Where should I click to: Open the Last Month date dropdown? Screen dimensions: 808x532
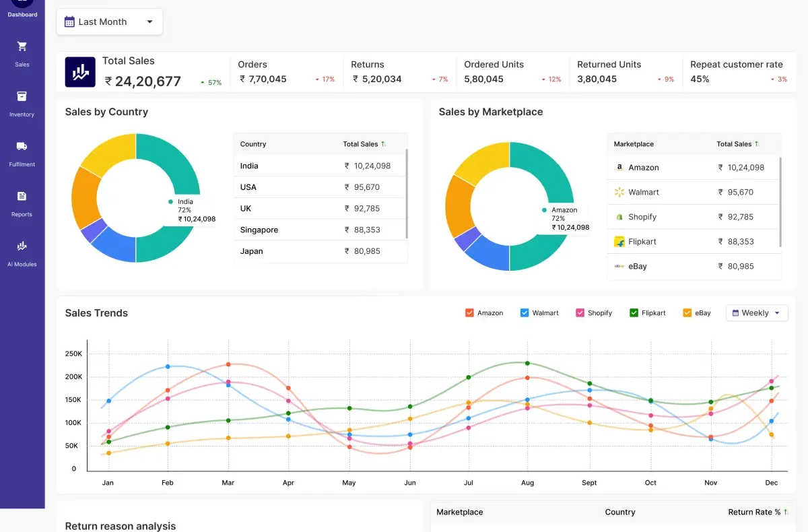[x=109, y=22]
